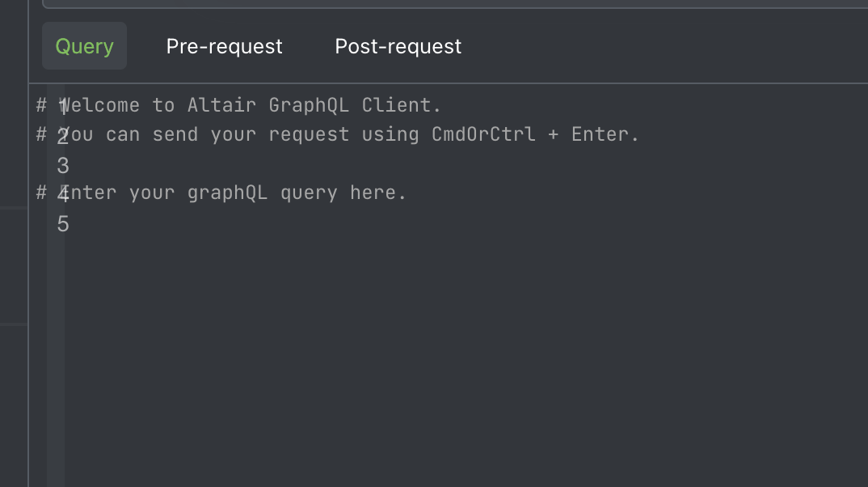Click line number 1 in the gutter

coord(62,105)
